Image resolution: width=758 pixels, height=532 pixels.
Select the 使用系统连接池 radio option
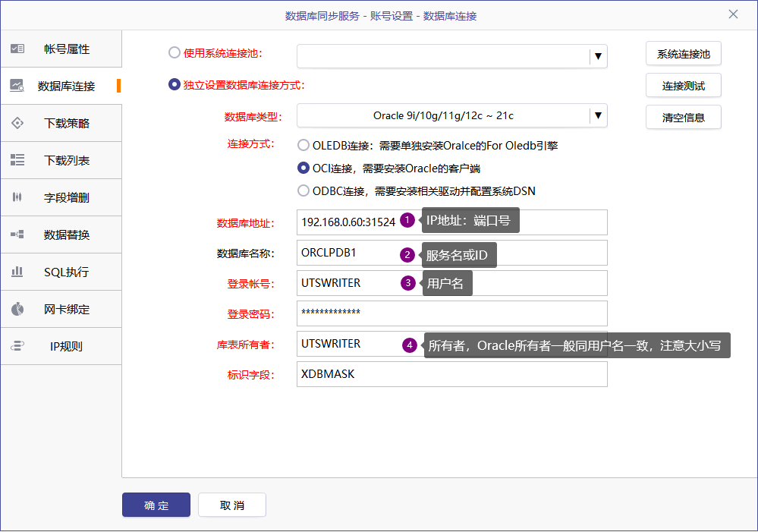175,52
